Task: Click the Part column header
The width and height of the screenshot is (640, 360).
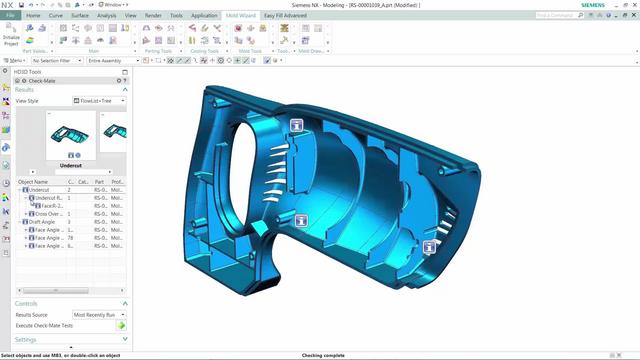Action: pyautogui.click(x=99, y=182)
